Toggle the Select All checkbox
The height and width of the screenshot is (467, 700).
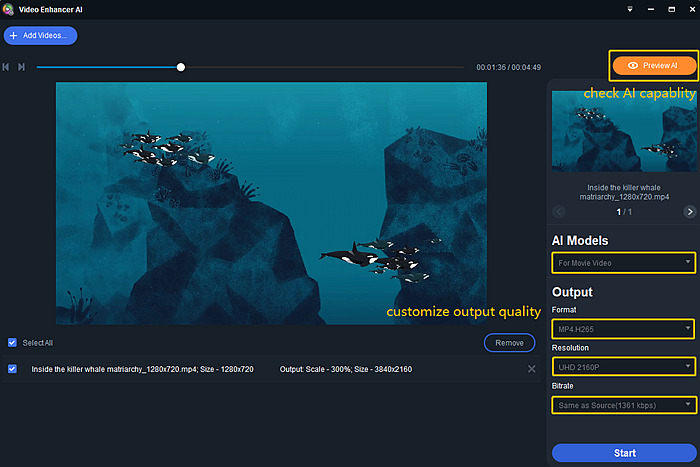pyautogui.click(x=12, y=342)
